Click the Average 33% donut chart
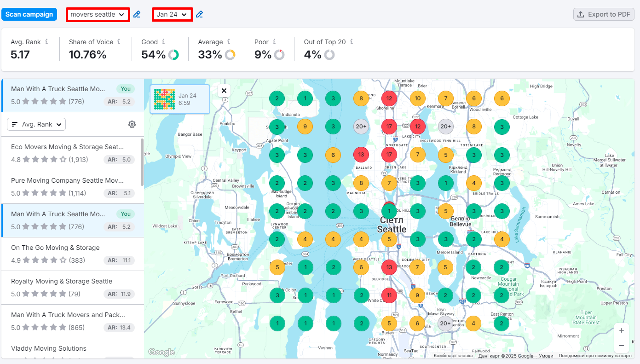640x364 pixels. [230, 55]
